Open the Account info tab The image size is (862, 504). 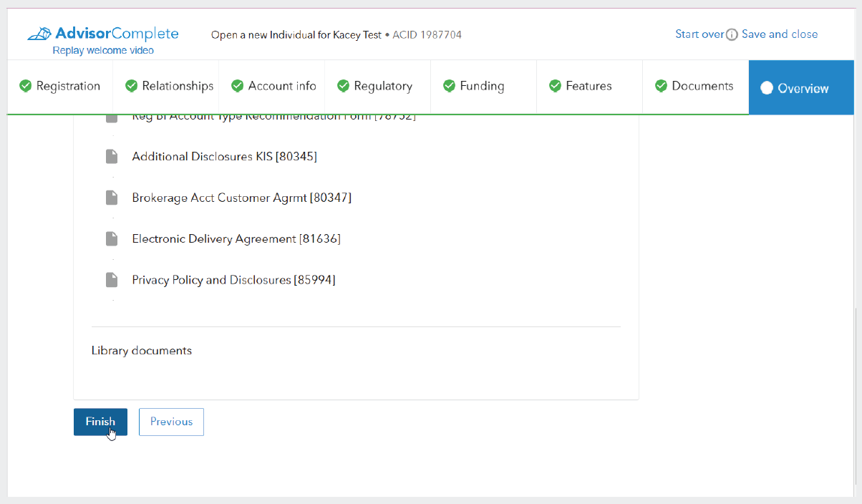tap(281, 86)
